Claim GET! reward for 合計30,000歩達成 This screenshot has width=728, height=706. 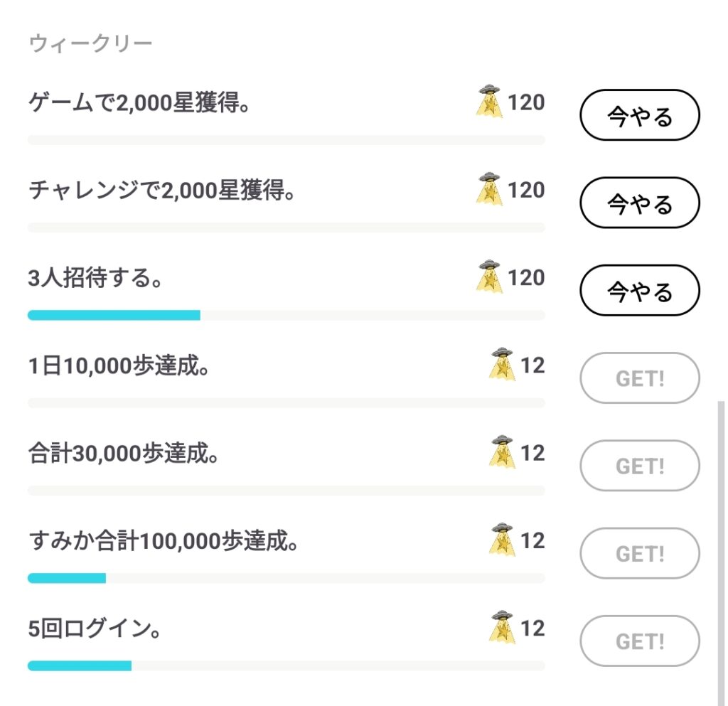640,466
